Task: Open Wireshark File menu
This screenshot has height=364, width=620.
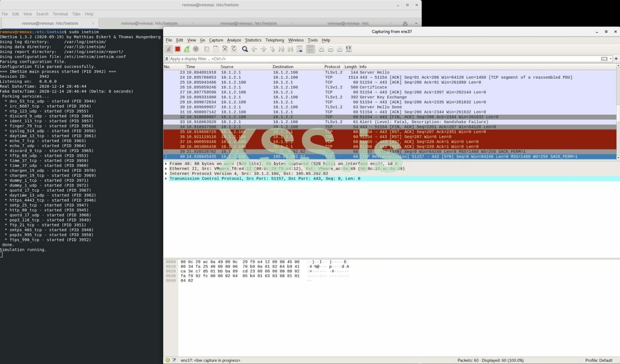Action: coord(169,40)
